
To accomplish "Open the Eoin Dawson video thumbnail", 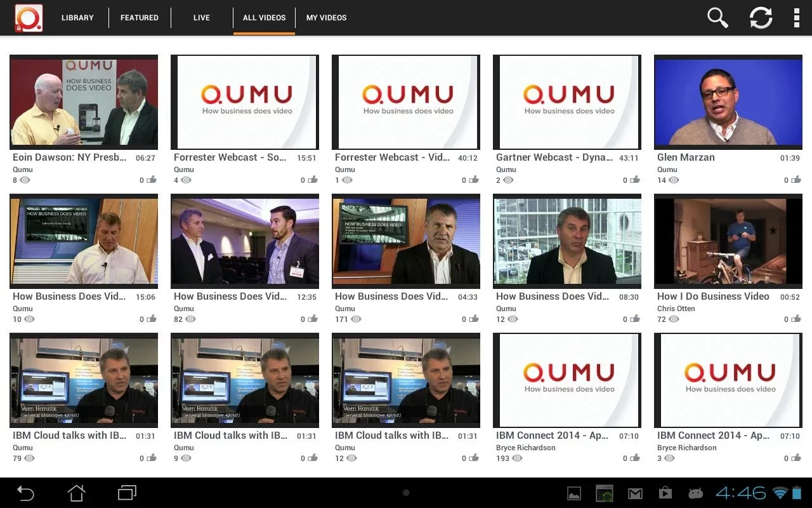I will 84,102.
